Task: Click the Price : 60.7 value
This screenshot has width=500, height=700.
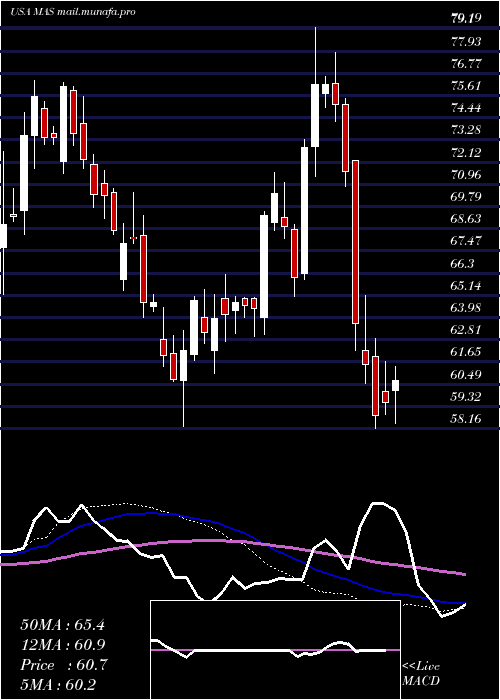Action: click(63, 665)
